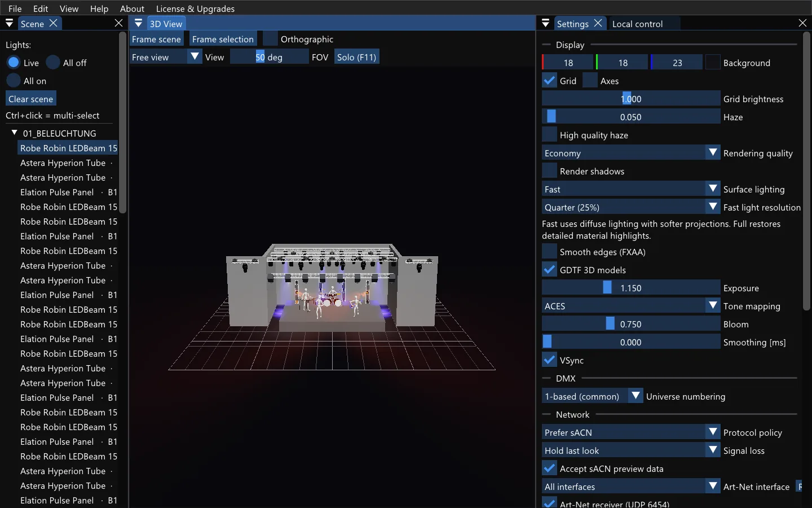Enable the Orthographic checkbox
Screen dimensions: 812x508
[271, 39]
